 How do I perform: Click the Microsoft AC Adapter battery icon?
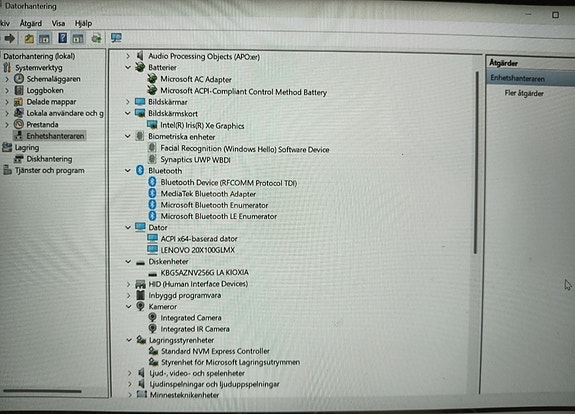tap(152, 78)
